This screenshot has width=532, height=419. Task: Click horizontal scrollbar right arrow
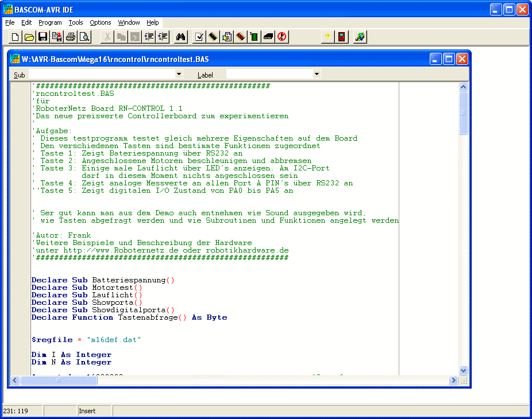[453, 381]
